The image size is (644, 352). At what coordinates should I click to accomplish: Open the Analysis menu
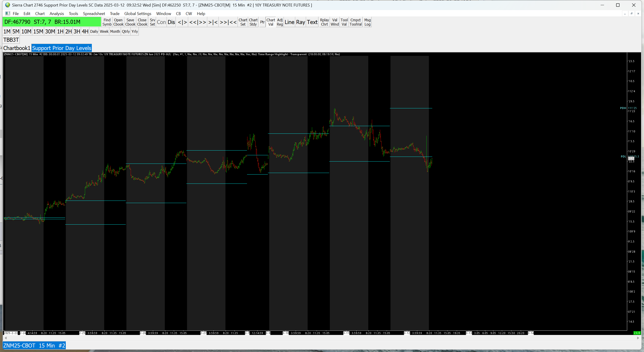57,13
